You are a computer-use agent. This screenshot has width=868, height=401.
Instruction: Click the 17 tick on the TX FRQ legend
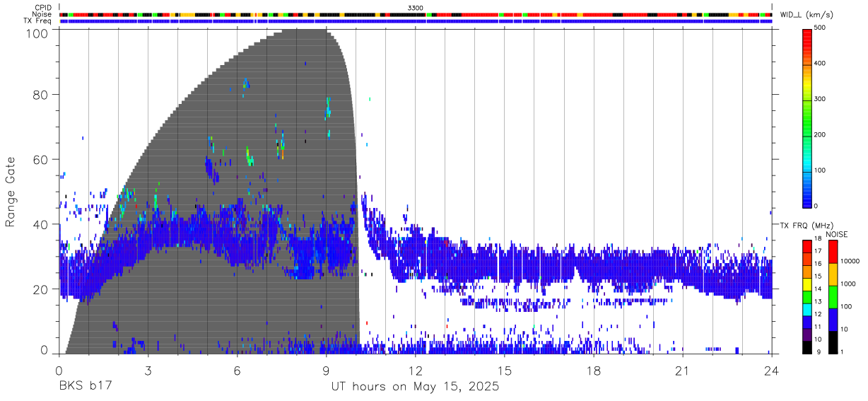coord(819,252)
